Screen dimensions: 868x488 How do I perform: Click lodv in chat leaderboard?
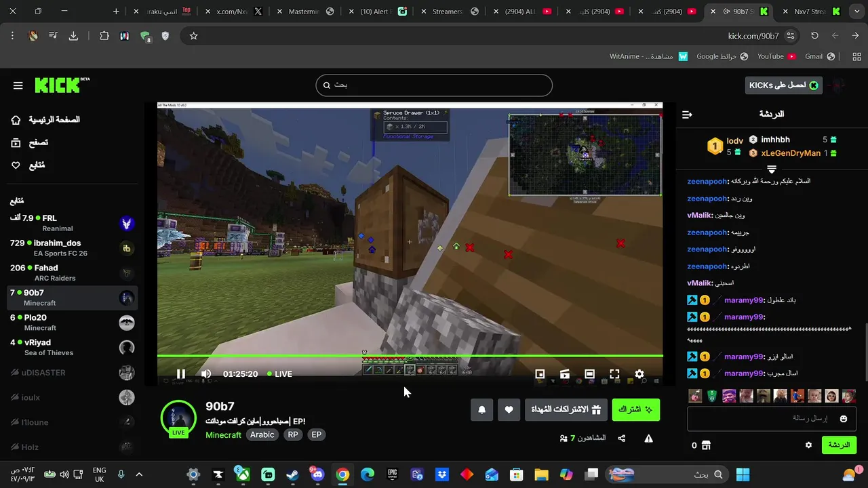[x=735, y=141]
